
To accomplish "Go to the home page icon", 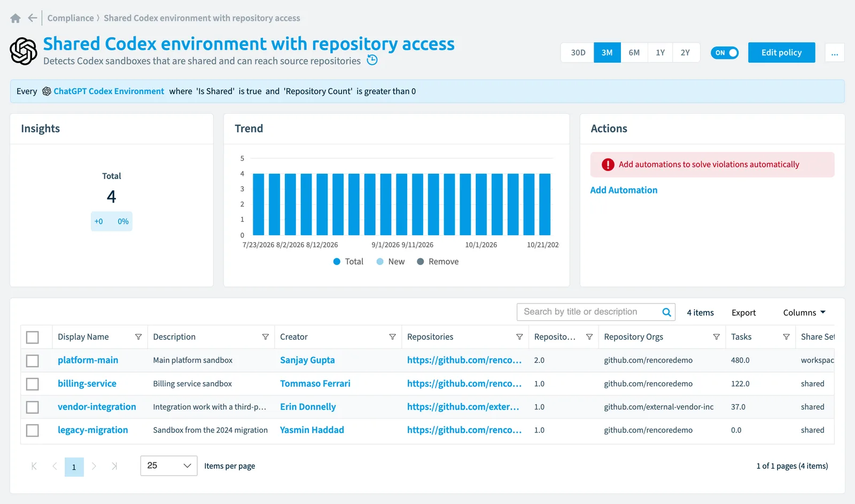I will [x=15, y=18].
